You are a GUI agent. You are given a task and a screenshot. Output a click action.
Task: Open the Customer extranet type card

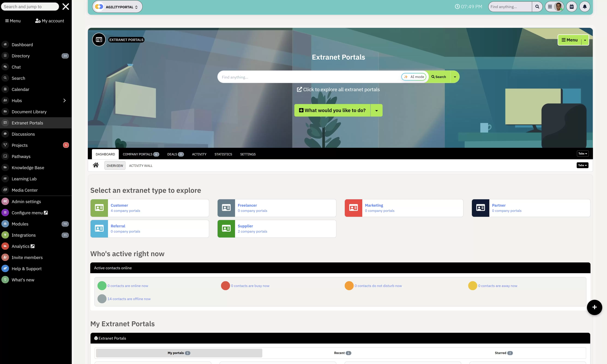click(150, 208)
